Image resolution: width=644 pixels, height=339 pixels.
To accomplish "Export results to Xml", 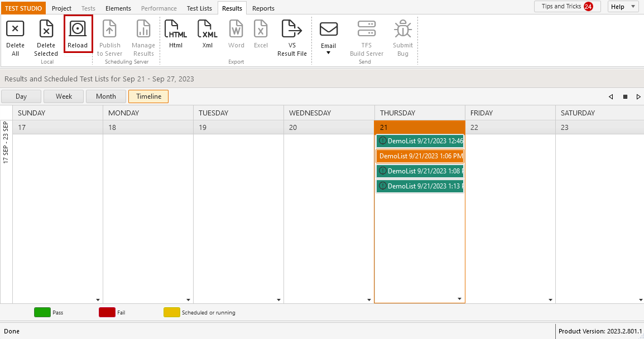I will (x=208, y=29).
